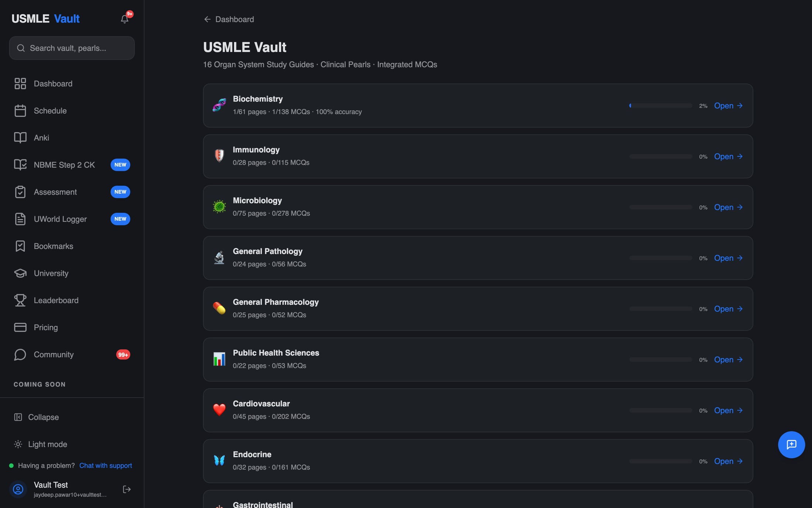Click the Immunology progress bar

pyautogui.click(x=661, y=157)
